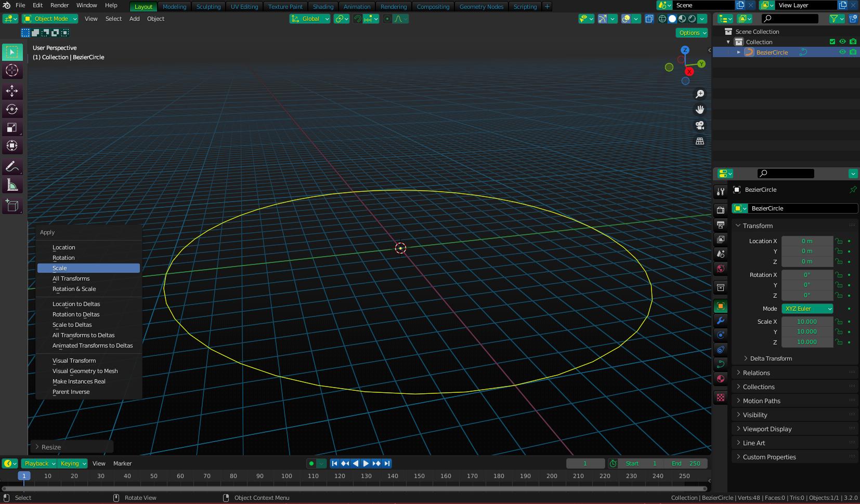
Task: Pin the BezierCircle properties panel
Action: [853, 190]
